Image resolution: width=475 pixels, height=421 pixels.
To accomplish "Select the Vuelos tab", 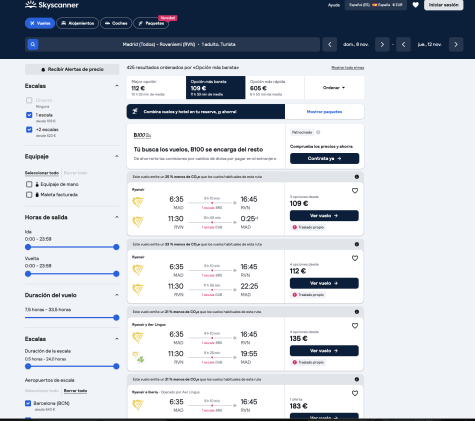I will [x=40, y=23].
